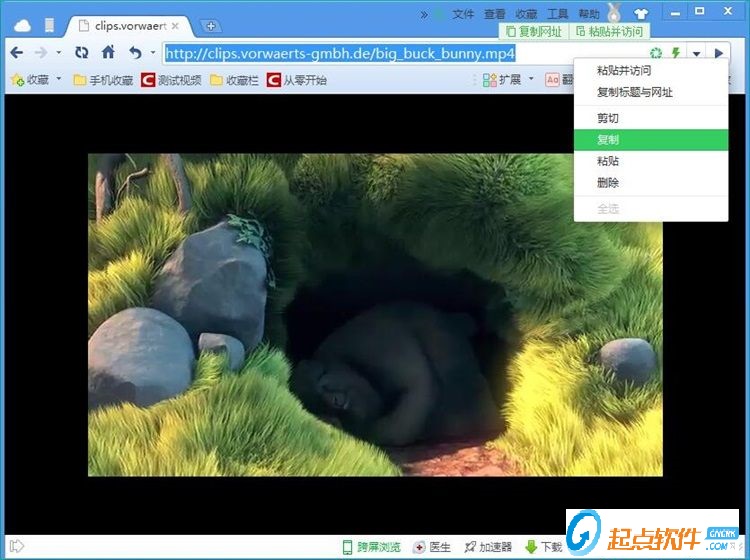This screenshot has height=560, width=750.
Task: Expand the 收藏 dropdown arrow
Action: coord(59,78)
